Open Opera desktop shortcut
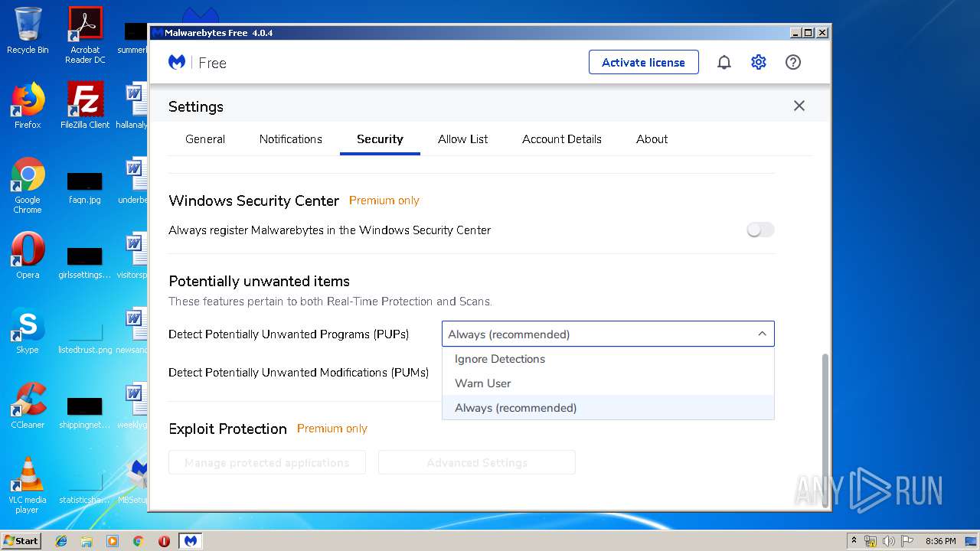The image size is (980, 551). coord(28,255)
